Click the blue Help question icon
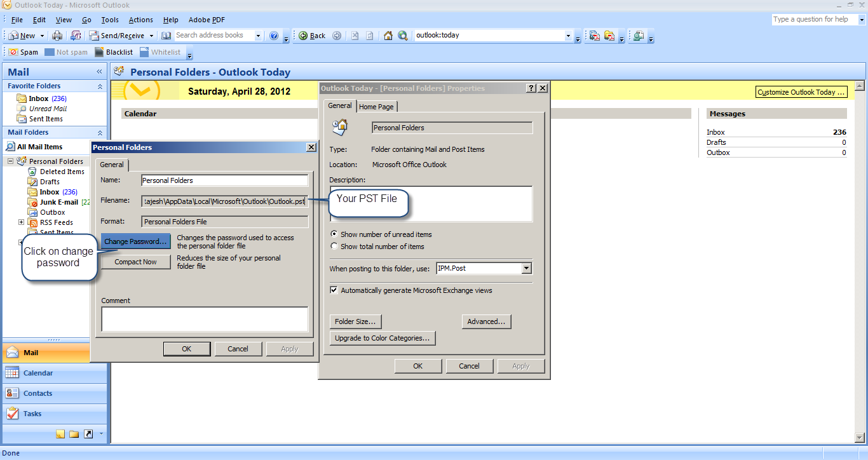This screenshot has height=460, width=868. 274,36
